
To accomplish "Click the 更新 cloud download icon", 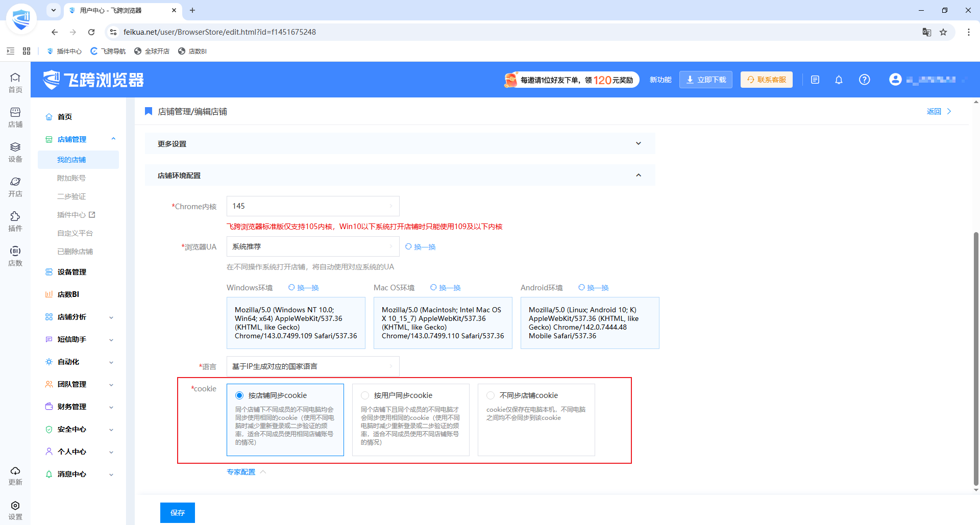I will point(15,476).
